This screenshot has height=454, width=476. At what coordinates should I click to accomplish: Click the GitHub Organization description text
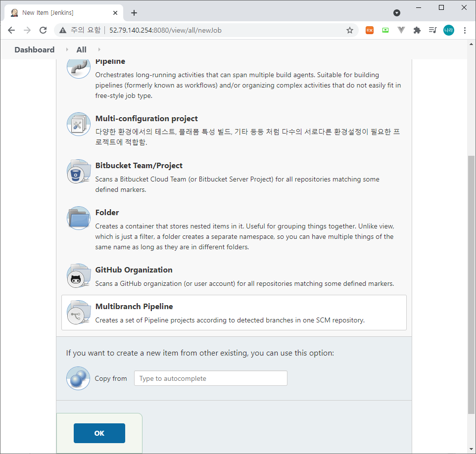[x=244, y=283]
